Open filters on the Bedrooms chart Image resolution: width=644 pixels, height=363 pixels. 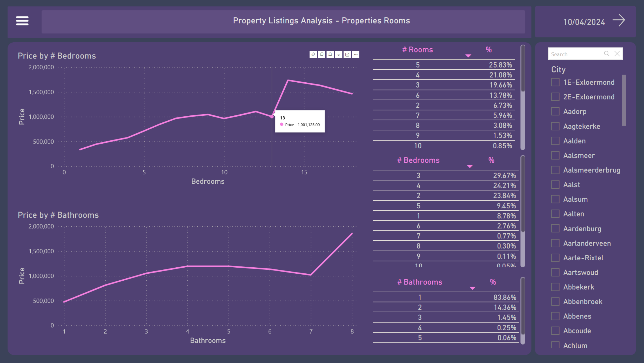(339, 54)
